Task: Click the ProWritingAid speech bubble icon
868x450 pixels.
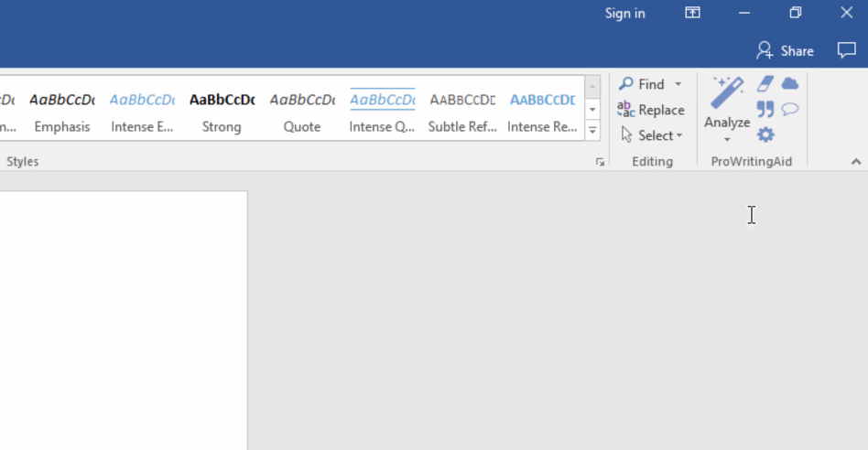Action: pos(790,109)
